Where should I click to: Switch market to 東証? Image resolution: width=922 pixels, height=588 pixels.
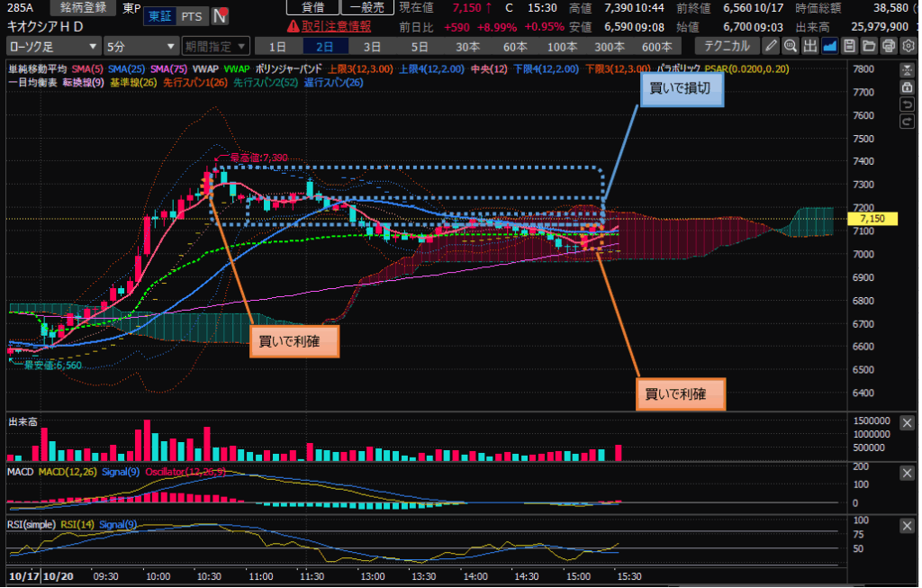coord(159,16)
